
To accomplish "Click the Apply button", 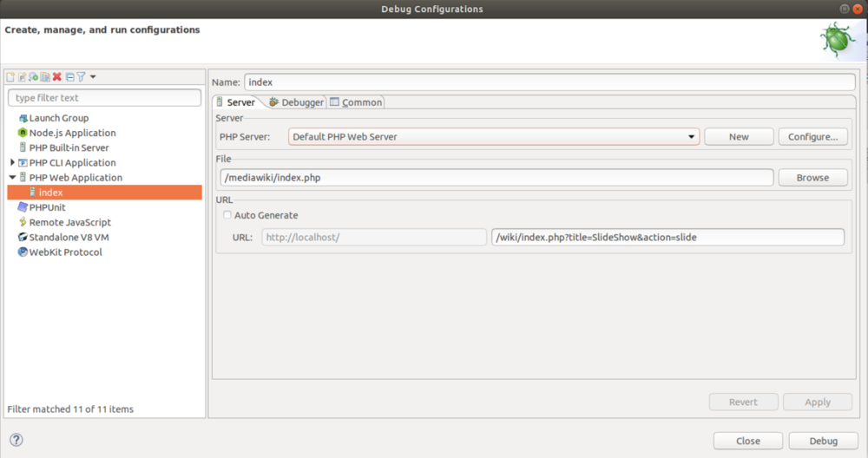I will tap(818, 402).
